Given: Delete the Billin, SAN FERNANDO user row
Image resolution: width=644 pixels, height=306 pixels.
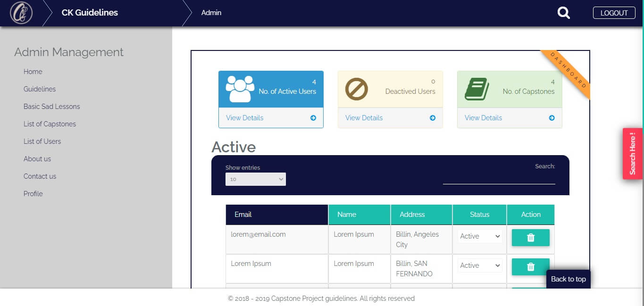Looking at the screenshot, I should coord(531,267).
